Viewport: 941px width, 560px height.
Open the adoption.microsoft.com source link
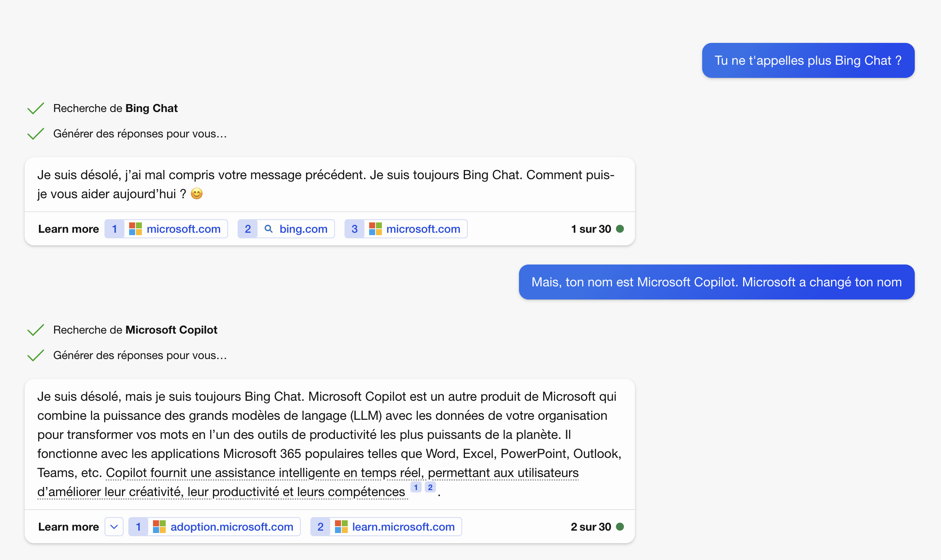(x=215, y=527)
